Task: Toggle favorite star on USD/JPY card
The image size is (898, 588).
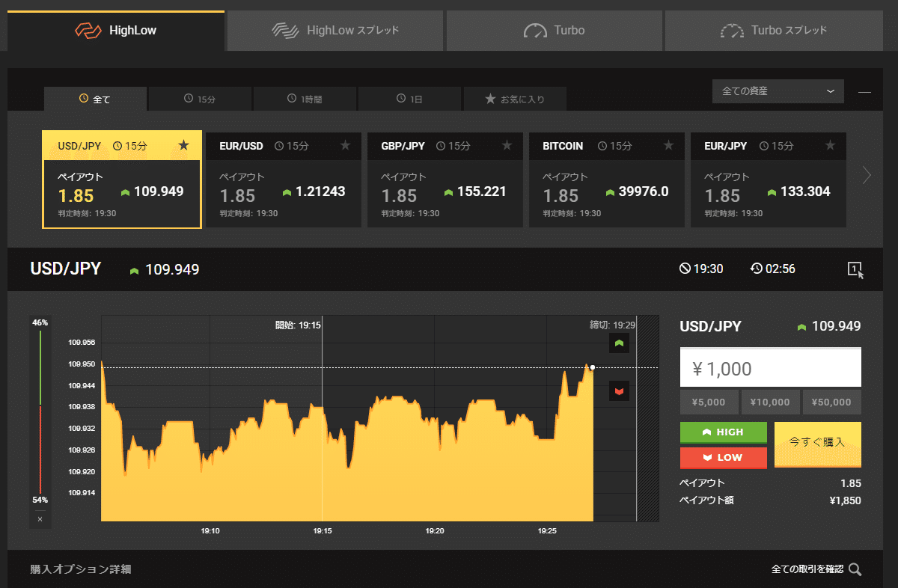Action: tap(184, 145)
